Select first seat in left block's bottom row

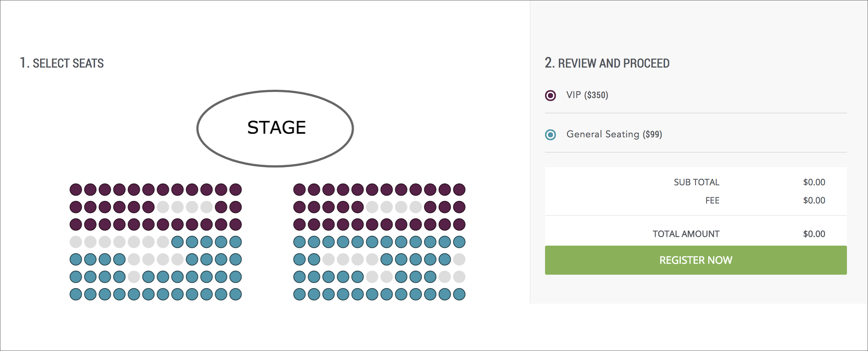(76, 294)
